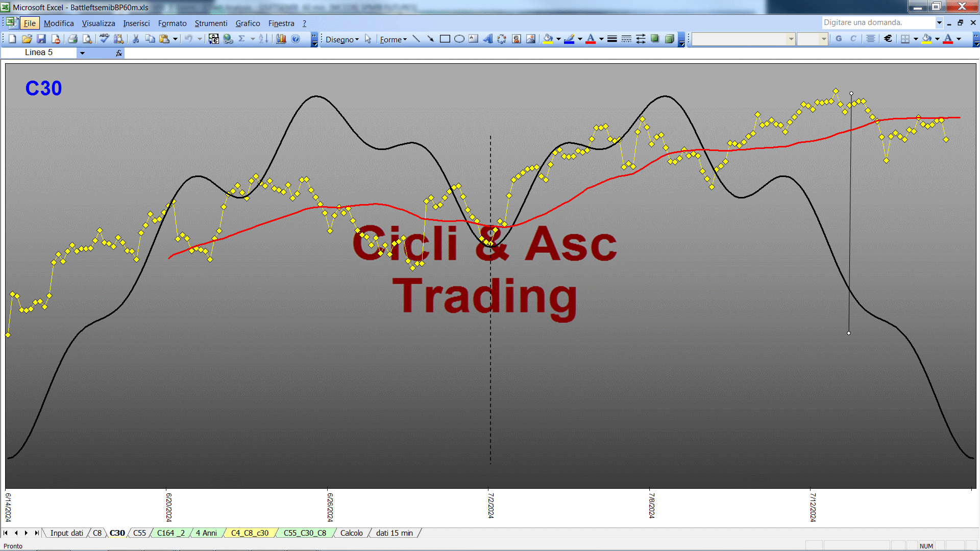This screenshot has width=980, height=551.
Task: Apply the Euro currency style
Action: coord(888,39)
